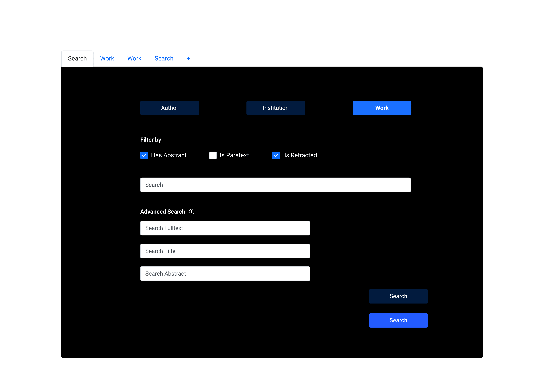552x392 pixels.
Task: Open the second Work tab
Action: pyautogui.click(x=134, y=58)
